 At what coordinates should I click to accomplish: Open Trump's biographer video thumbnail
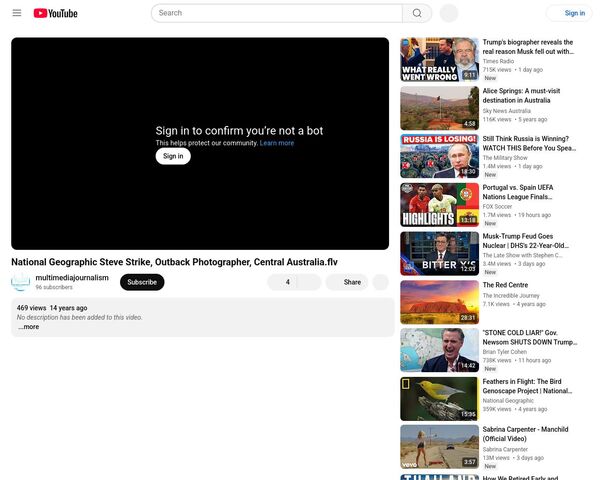[x=439, y=60]
